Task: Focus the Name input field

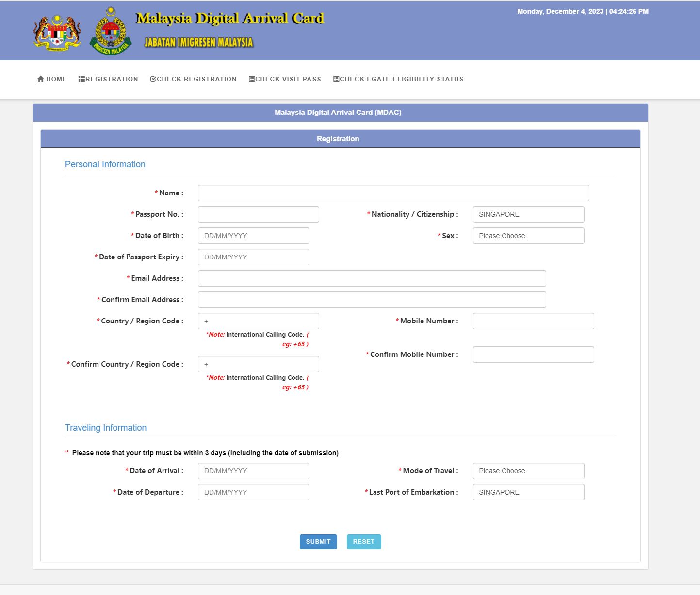Action: click(393, 193)
